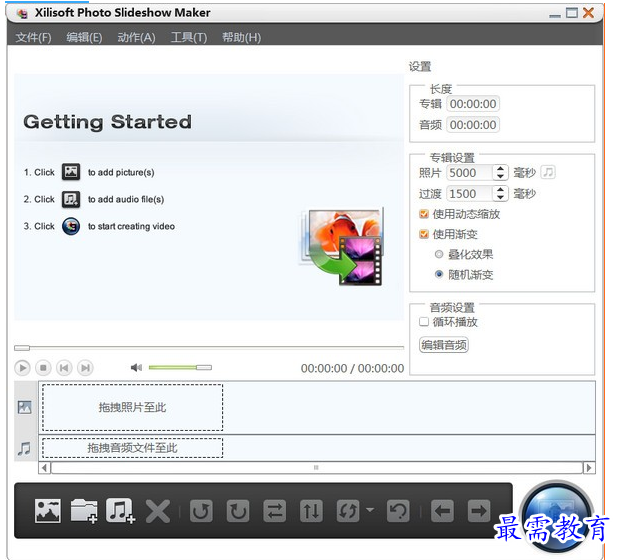Open the 动作(A) menu
Image resolution: width=618 pixels, height=560 pixels.
tap(136, 37)
